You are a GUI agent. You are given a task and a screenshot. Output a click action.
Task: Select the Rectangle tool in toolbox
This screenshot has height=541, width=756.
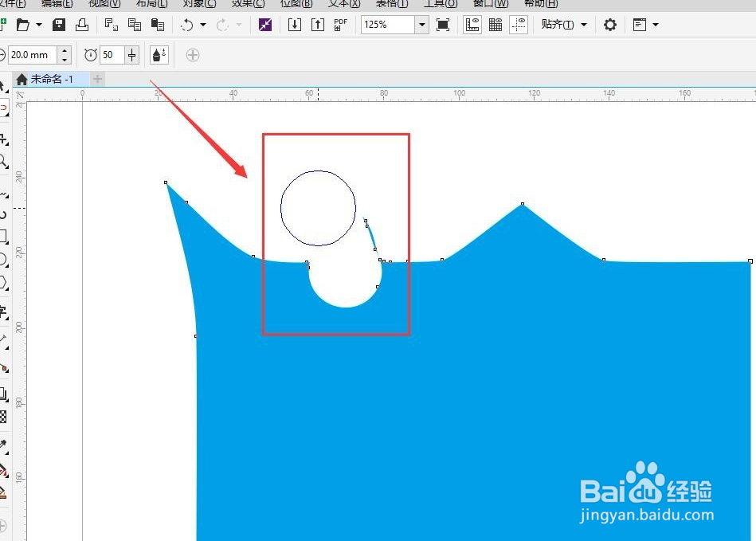coord(3,237)
